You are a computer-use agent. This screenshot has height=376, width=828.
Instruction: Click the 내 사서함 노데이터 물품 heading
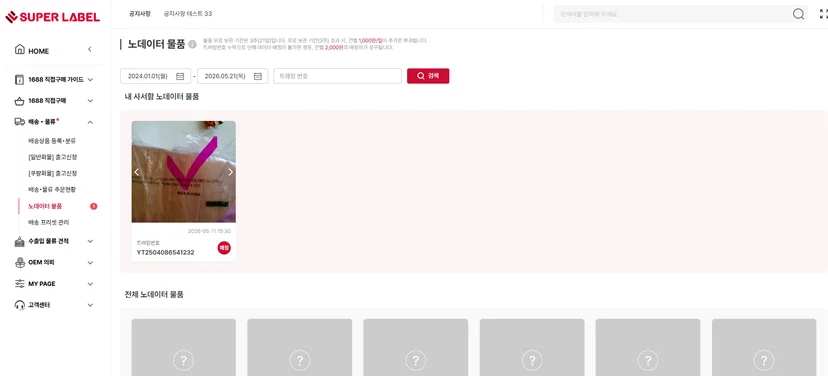click(x=162, y=97)
